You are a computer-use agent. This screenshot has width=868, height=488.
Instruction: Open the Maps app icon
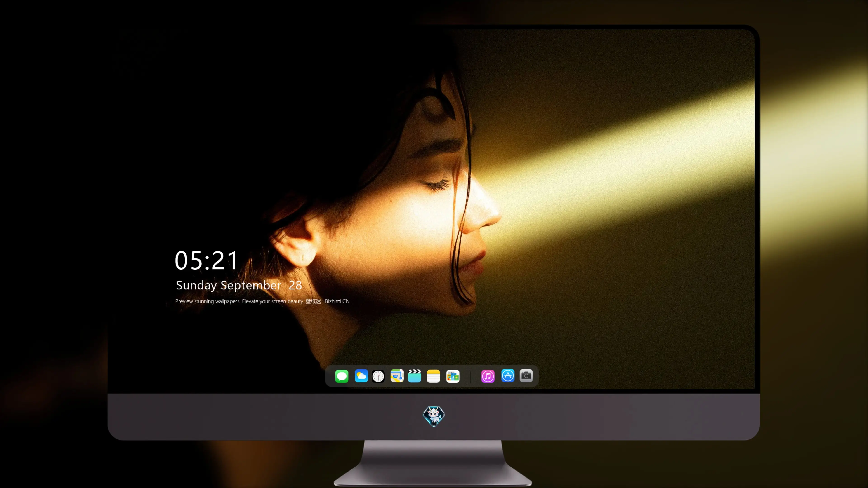pyautogui.click(x=397, y=376)
